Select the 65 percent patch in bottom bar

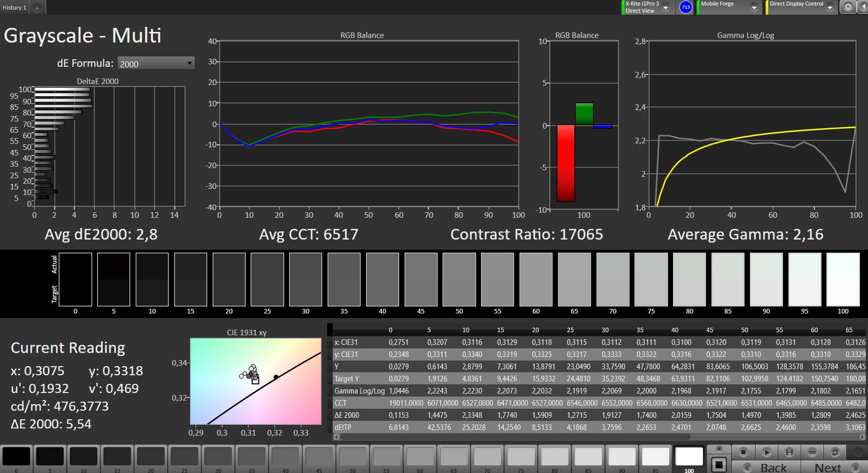(453, 458)
